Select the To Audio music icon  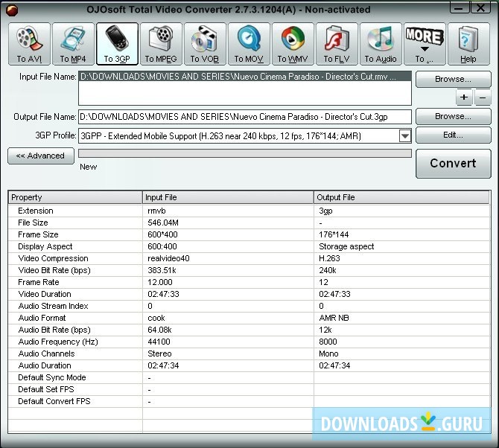[x=381, y=44]
